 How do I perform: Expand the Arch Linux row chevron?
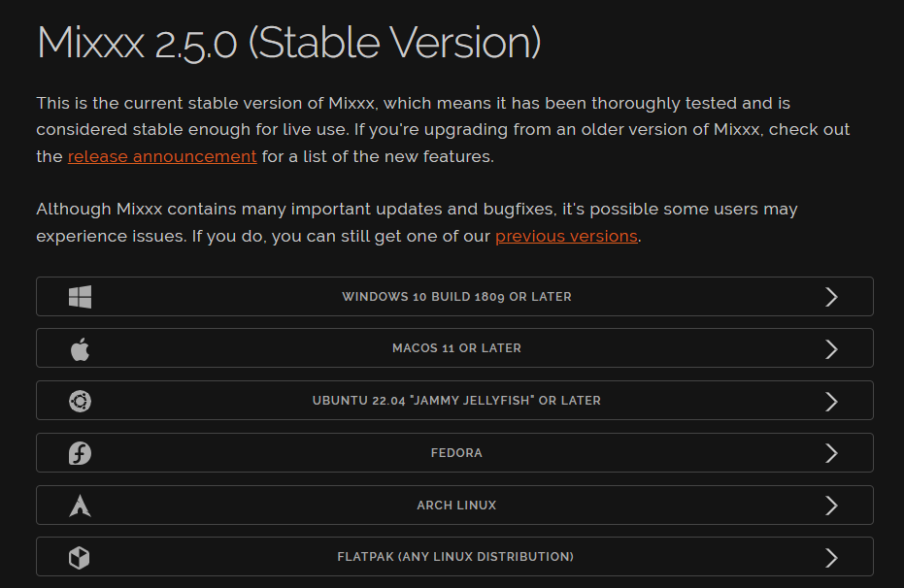(x=831, y=506)
